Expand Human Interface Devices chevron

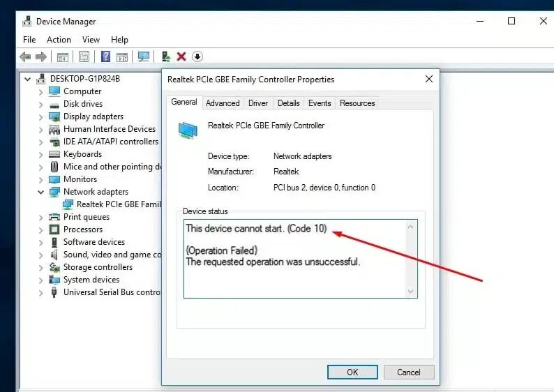coord(40,130)
